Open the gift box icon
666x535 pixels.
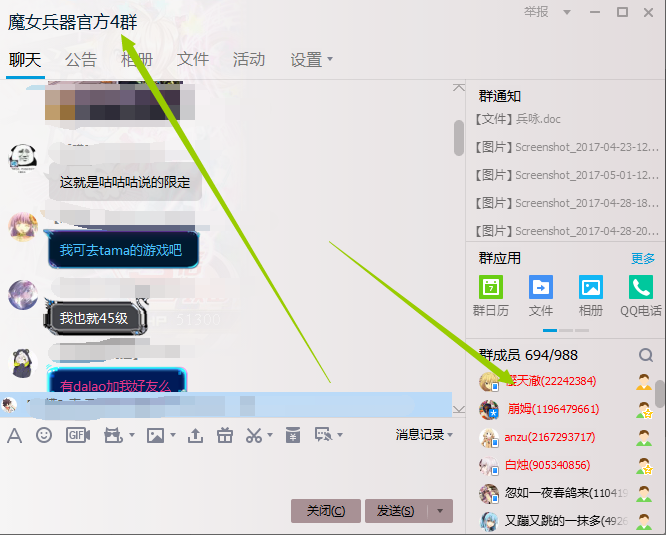[x=225, y=436]
